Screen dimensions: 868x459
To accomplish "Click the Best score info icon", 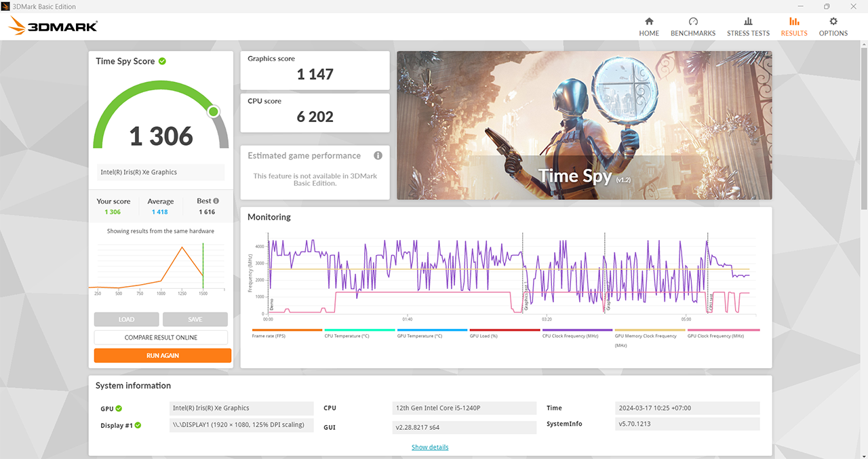I will click(216, 201).
